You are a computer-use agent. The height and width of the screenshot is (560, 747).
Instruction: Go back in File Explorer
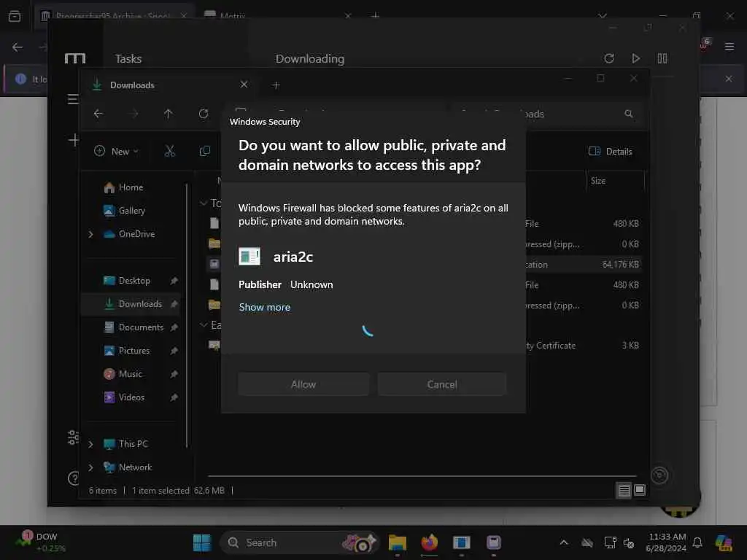(x=98, y=114)
